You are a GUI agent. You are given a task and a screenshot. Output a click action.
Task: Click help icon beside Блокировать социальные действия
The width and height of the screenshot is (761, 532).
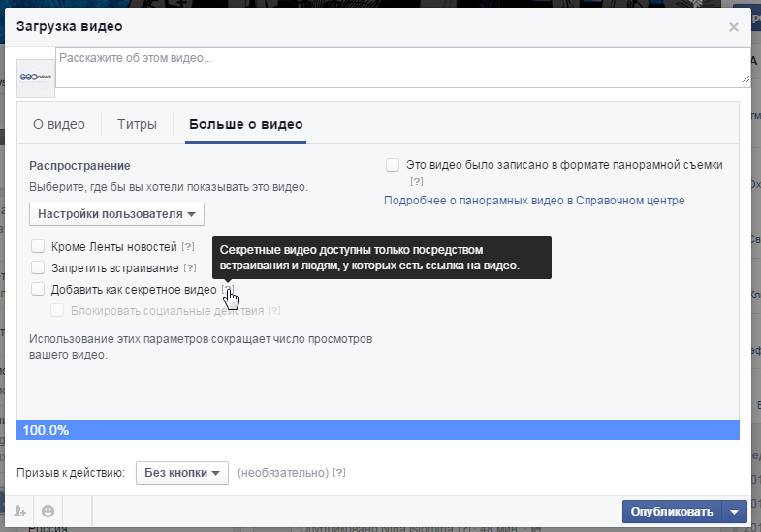pos(274,310)
